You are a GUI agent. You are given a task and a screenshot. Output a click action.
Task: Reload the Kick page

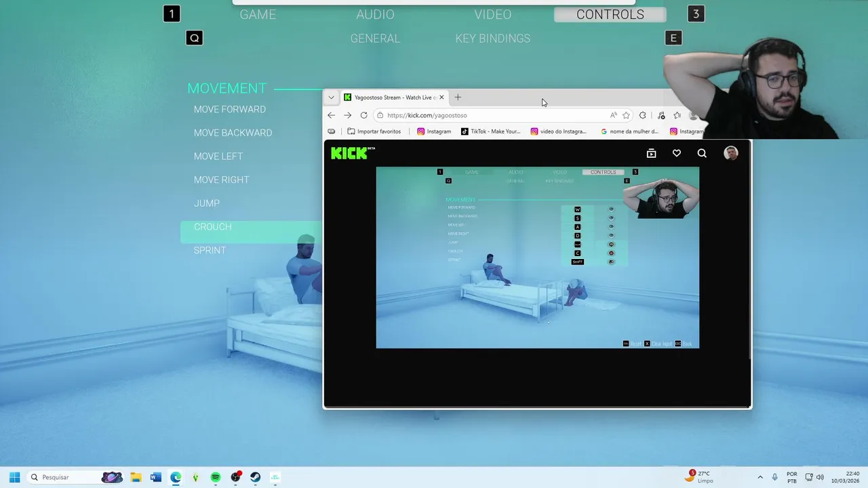tap(363, 115)
